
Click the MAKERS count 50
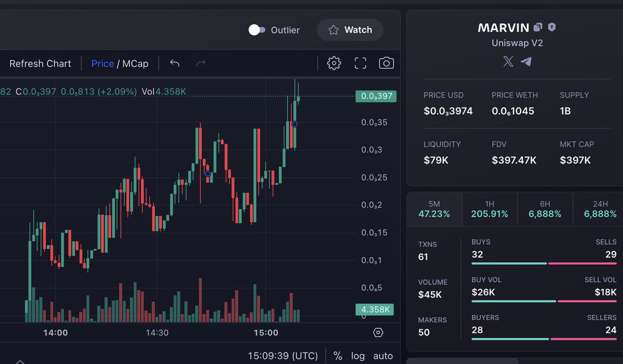point(424,332)
